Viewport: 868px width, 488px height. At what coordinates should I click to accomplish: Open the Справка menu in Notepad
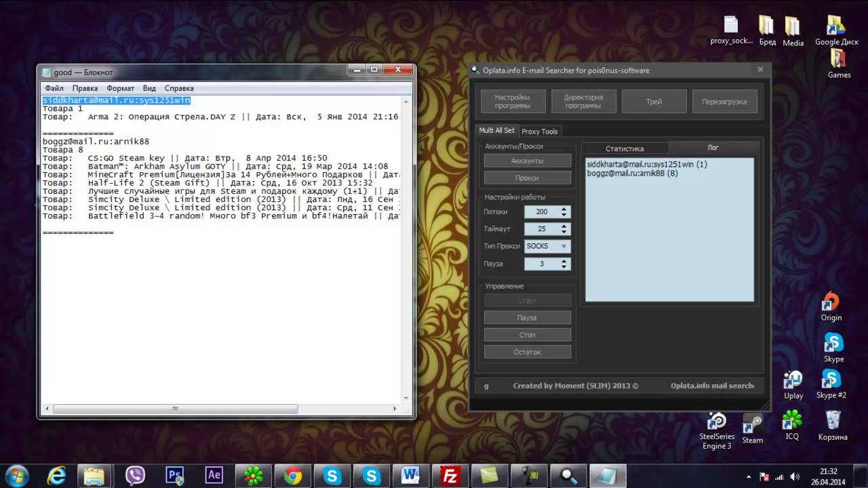179,88
